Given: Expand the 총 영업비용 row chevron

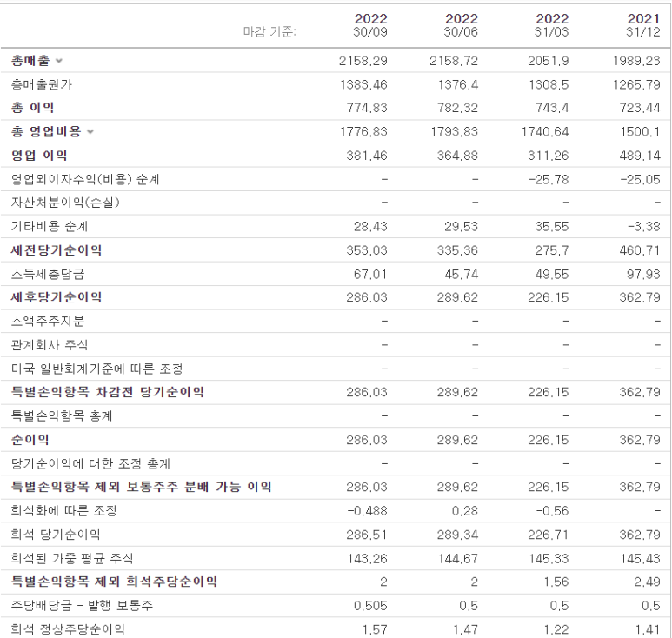Looking at the screenshot, I should [90, 131].
